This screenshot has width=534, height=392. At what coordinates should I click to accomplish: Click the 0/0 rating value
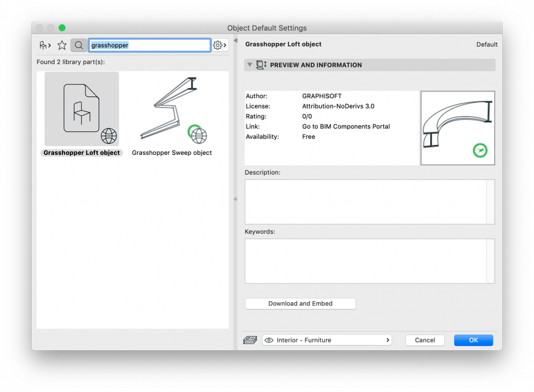tap(307, 116)
